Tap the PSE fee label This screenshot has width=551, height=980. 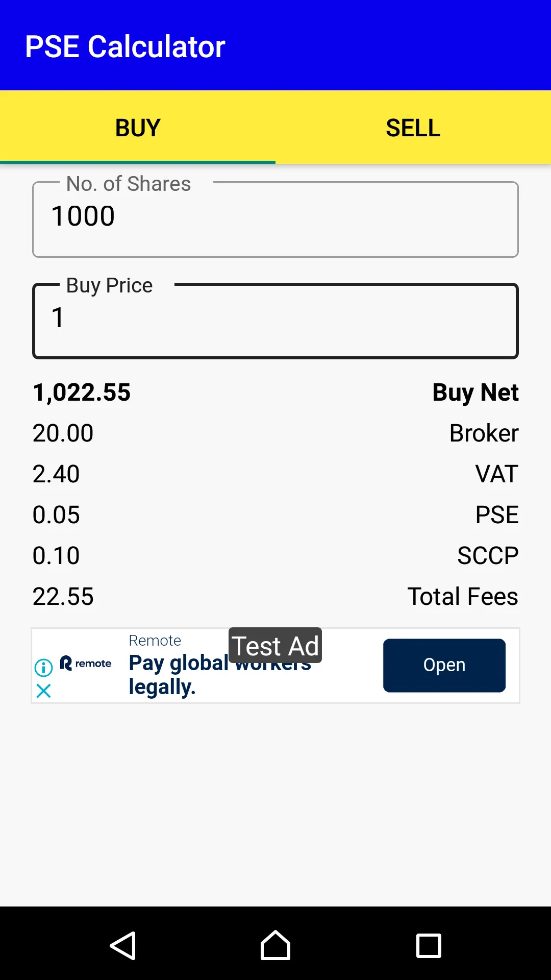click(497, 515)
